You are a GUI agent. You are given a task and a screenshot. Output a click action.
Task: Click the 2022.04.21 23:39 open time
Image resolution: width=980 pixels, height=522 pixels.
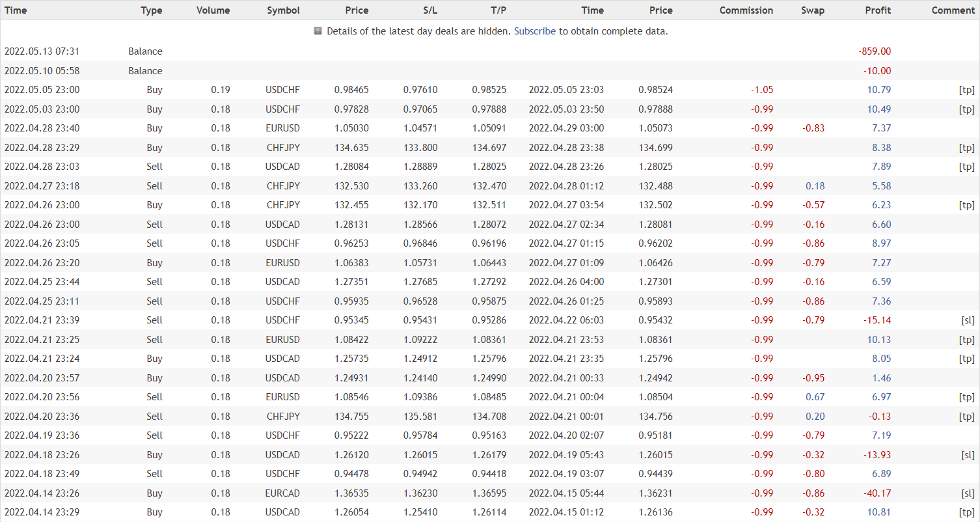[42, 320]
